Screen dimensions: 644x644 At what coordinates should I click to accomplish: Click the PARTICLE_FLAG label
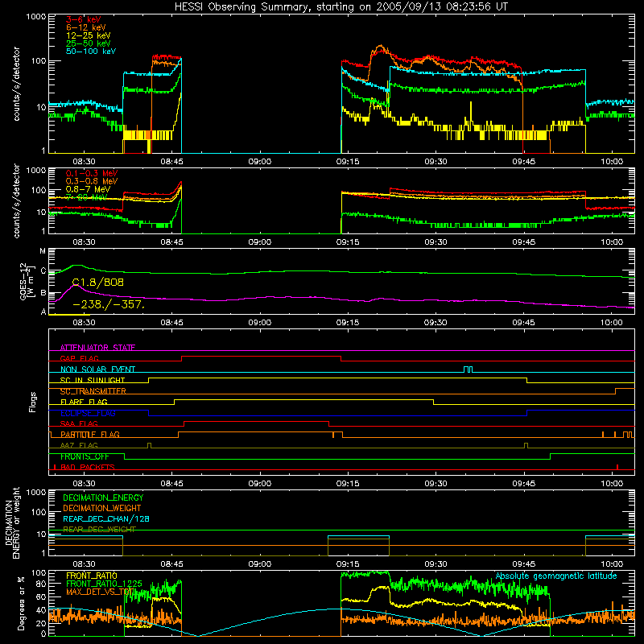[90, 435]
